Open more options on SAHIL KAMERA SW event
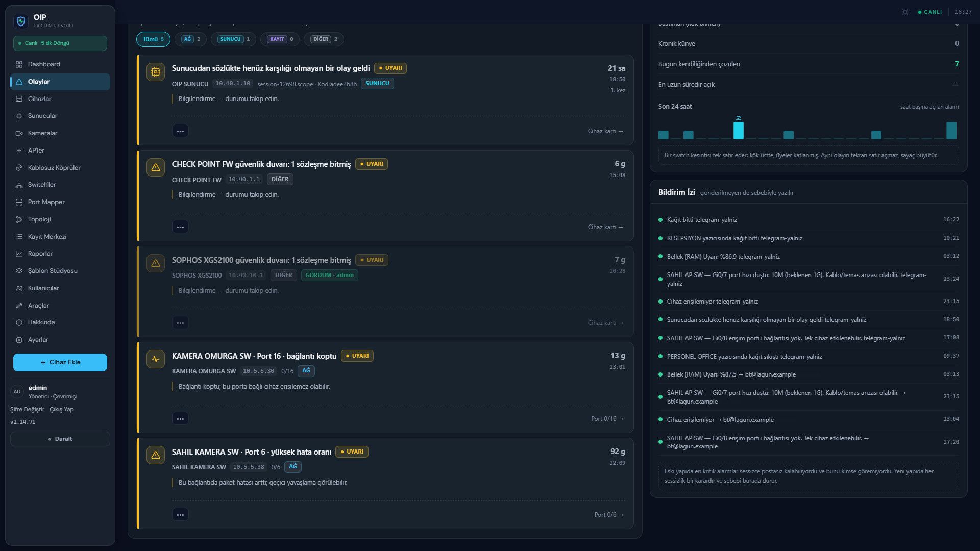Image resolution: width=980 pixels, height=551 pixels. 180,515
